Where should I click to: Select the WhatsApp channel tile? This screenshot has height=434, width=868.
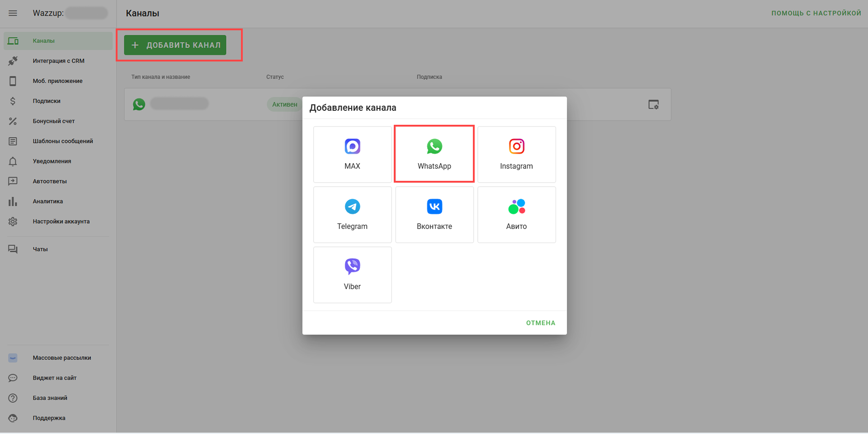click(434, 154)
